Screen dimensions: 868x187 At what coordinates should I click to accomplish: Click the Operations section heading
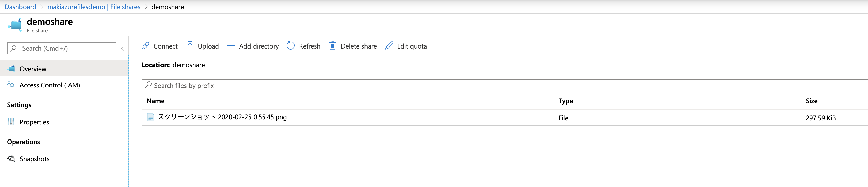click(x=23, y=142)
